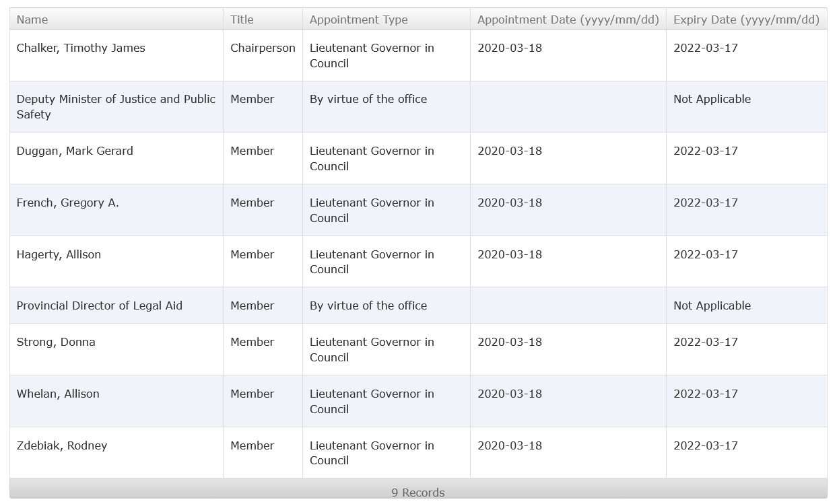The height and width of the screenshot is (504, 839).
Task: Select the Hagerty, Allison name cell
Action: [59, 254]
